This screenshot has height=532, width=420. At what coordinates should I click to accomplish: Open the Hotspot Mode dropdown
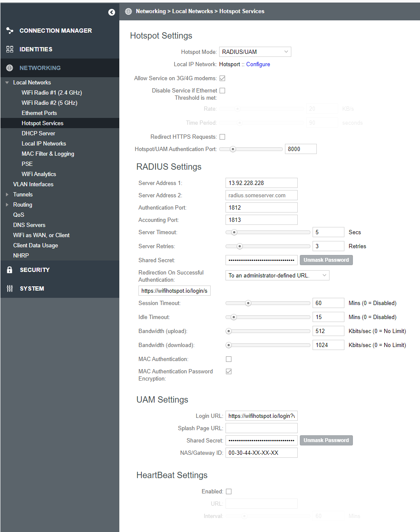255,52
